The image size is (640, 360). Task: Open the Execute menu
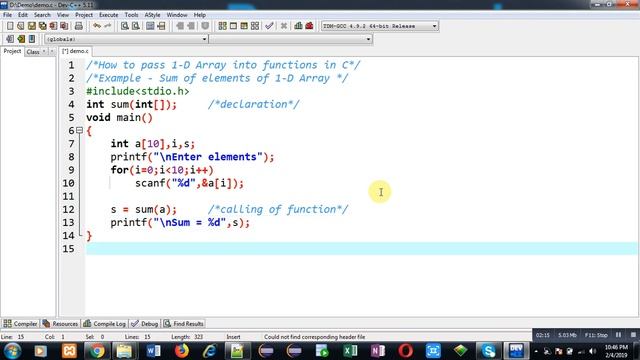click(109, 15)
